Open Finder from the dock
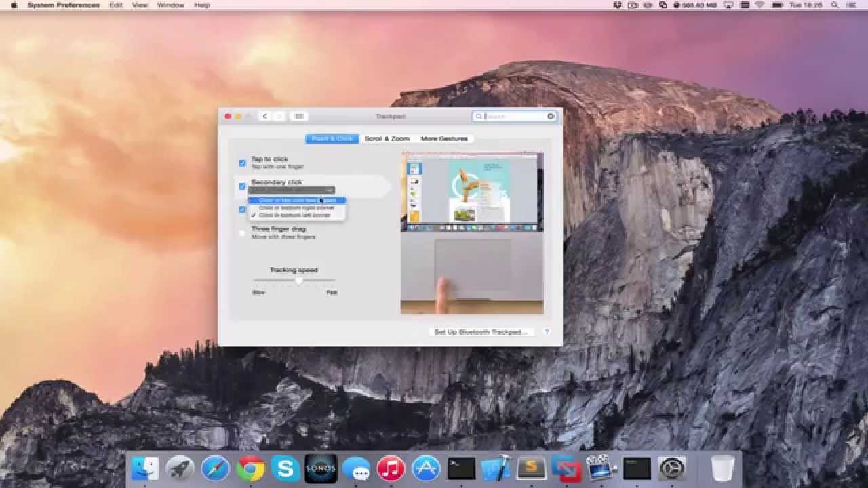Viewport: 868px width, 488px height. point(145,468)
